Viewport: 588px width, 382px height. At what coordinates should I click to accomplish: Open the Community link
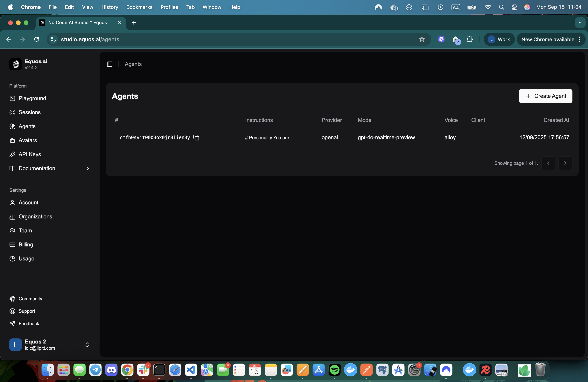pyautogui.click(x=30, y=299)
